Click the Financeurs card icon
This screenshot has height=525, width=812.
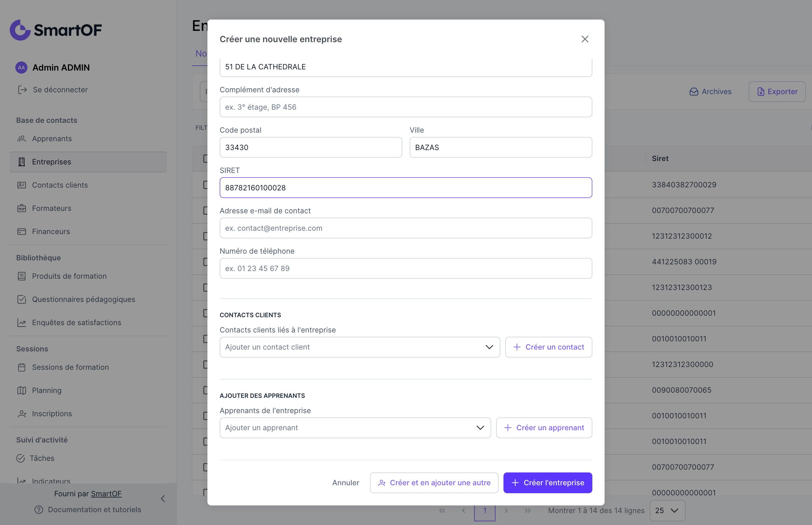pos(22,231)
